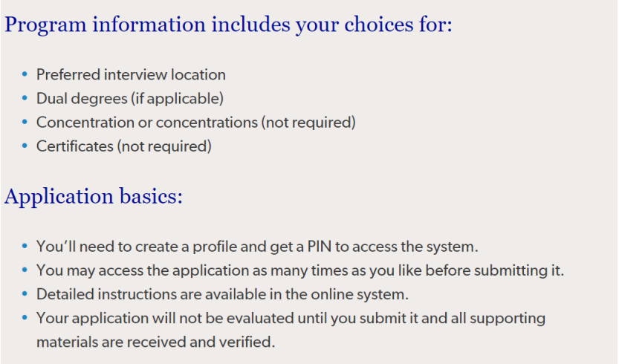Click the bullet beside "Concentration or concentrations"

click(25, 123)
